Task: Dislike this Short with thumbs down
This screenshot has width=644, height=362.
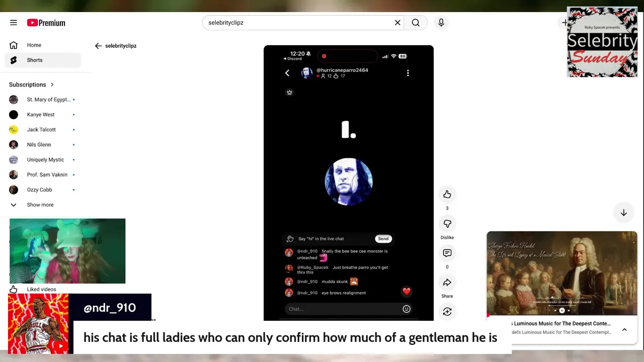Action: coord(447,224)
